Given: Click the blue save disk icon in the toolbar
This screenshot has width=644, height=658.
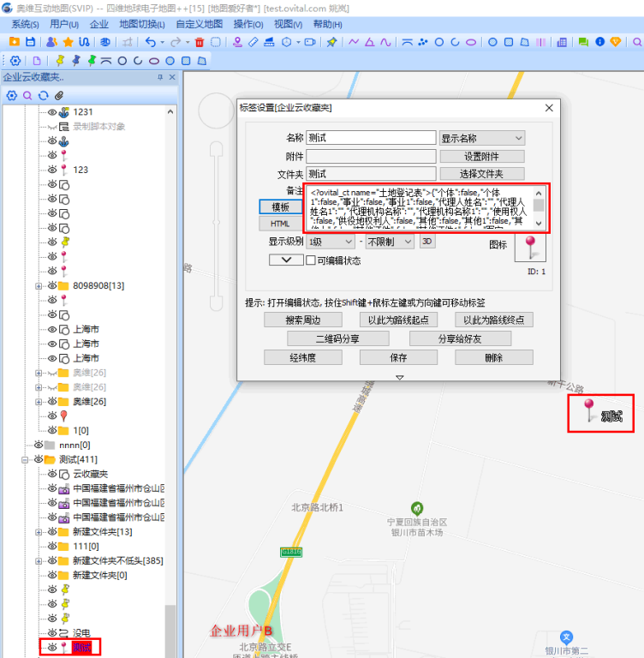Looking at the screenshot, I should tap(30, 42).
